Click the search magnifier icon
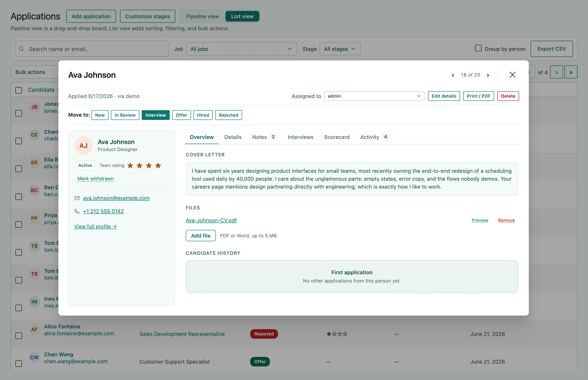588x380 pixels. (x=21, y=49)
